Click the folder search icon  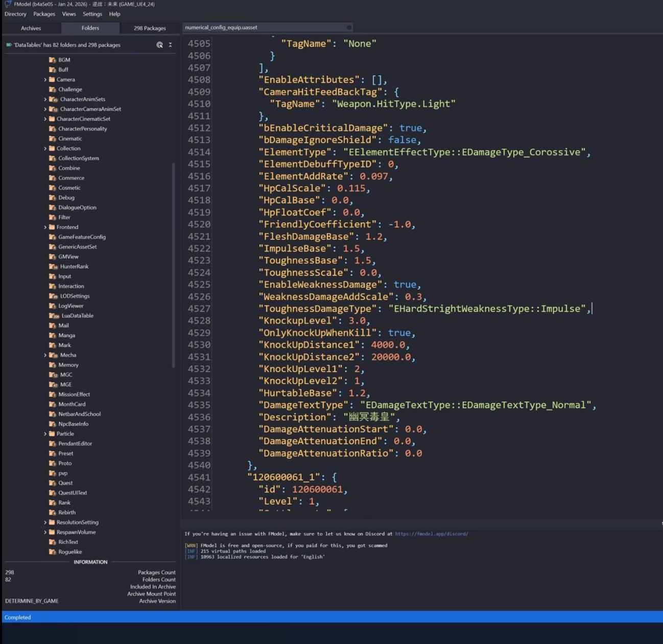pyautogui.click(x=159, y=45)
